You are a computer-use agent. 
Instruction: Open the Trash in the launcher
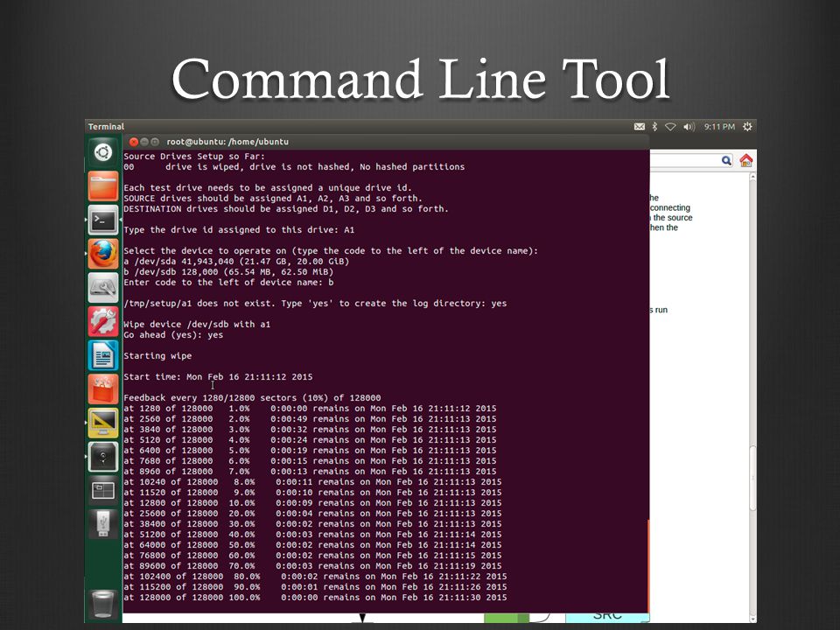point(102,605)
